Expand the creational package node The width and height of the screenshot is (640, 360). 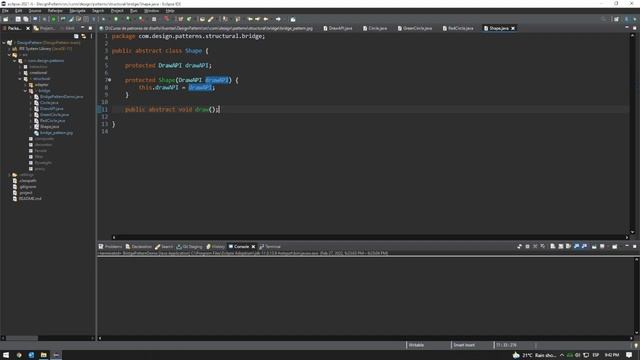[x=20, y=73]
